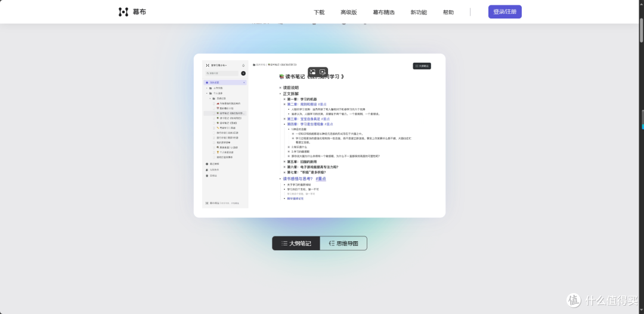Click the outline note demo preview image
Screen dimensions: 644x314
320,136
